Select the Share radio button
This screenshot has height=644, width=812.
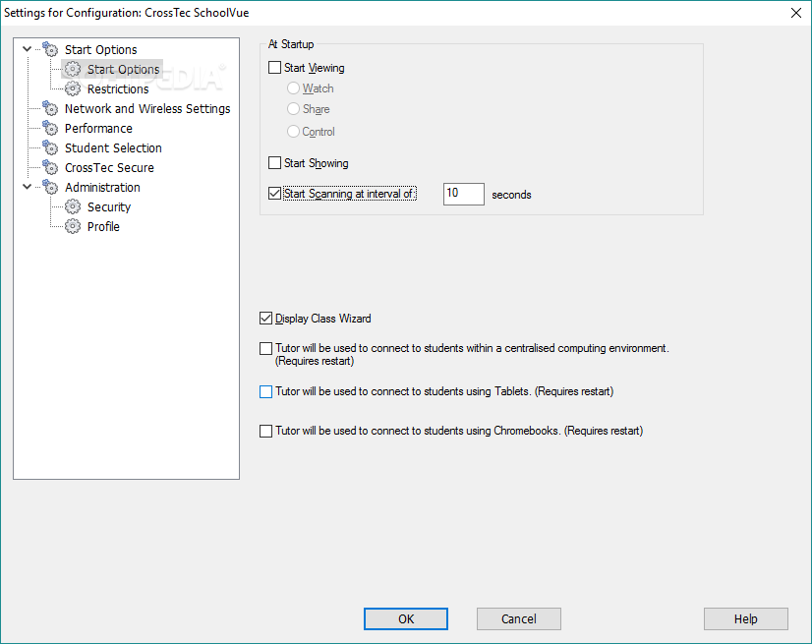pos(293,109)
